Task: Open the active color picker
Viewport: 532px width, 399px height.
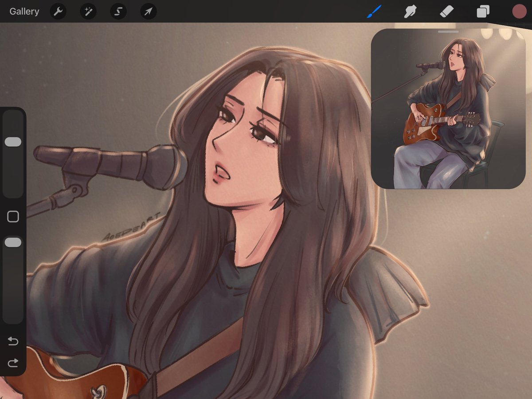Action: [519, 12]
